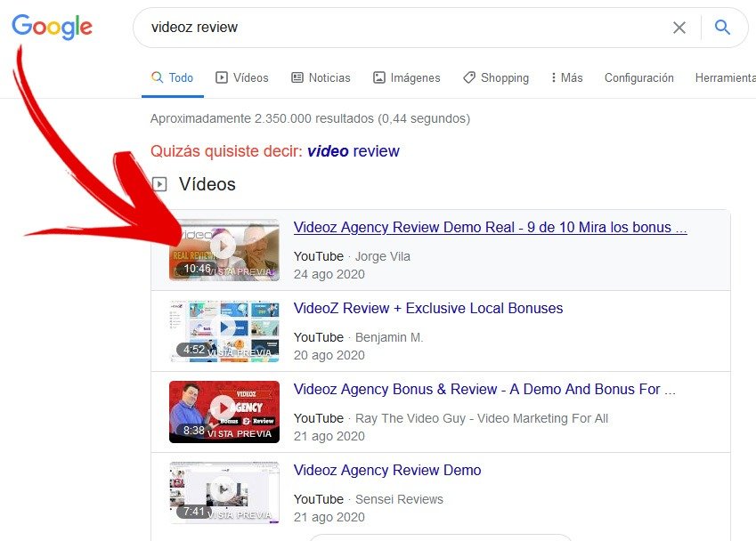
Task: Open the Imágenes tab
Action: pos(407,77)
